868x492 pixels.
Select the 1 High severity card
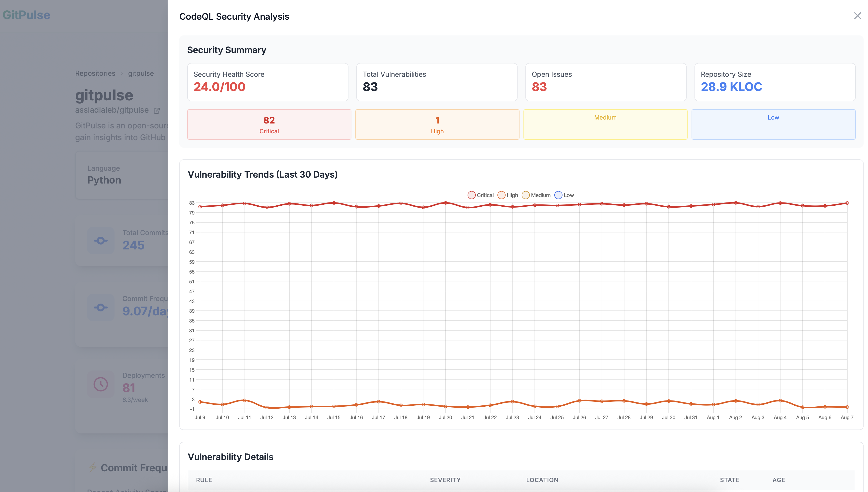(x=437, y=124)
